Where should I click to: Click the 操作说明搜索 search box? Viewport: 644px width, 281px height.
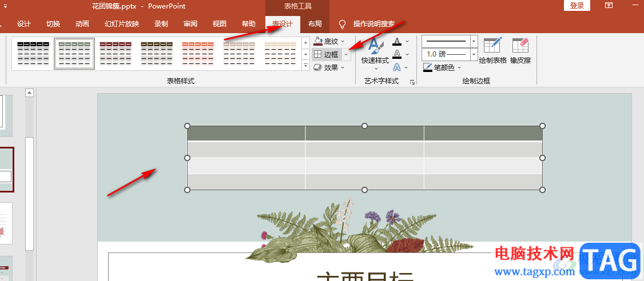[x=373, y=24]
